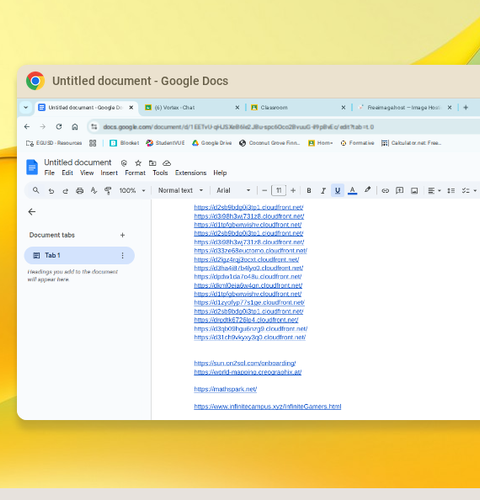Close the Classroom browser tab
Image resolution: width=480 pixels, height=500 pixels.
click(343, 107)
